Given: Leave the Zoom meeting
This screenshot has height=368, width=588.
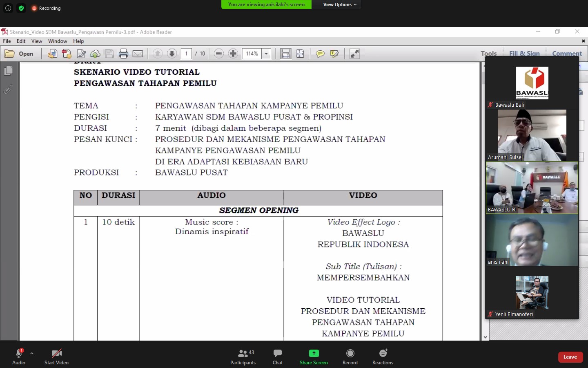Looking at the screenshot, I should [570, 357].
